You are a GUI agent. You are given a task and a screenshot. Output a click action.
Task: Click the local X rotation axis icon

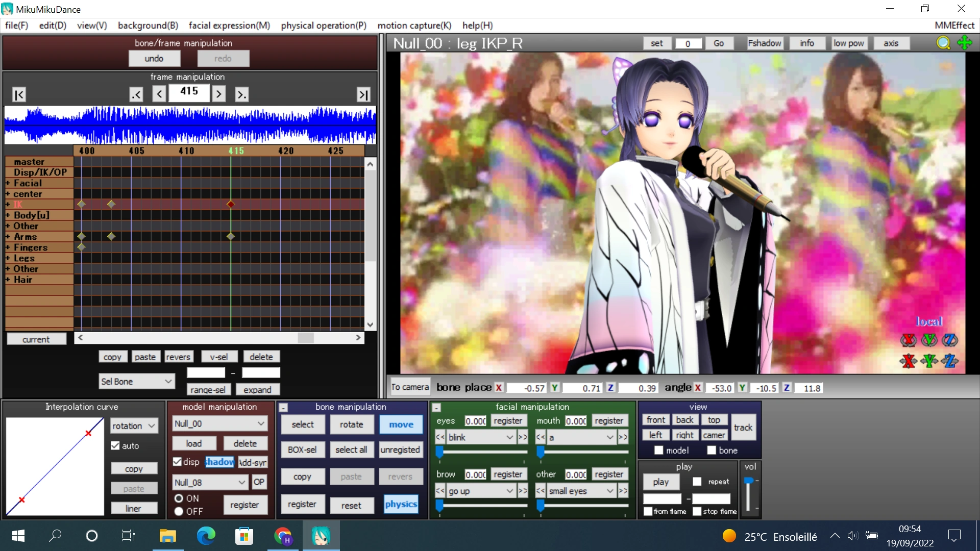pos(908,340)
